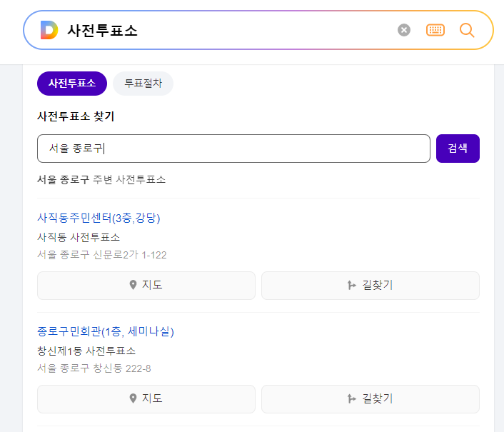
Task: Focus the 서울 종로구 location input field
Action: [x=233, y=149]
